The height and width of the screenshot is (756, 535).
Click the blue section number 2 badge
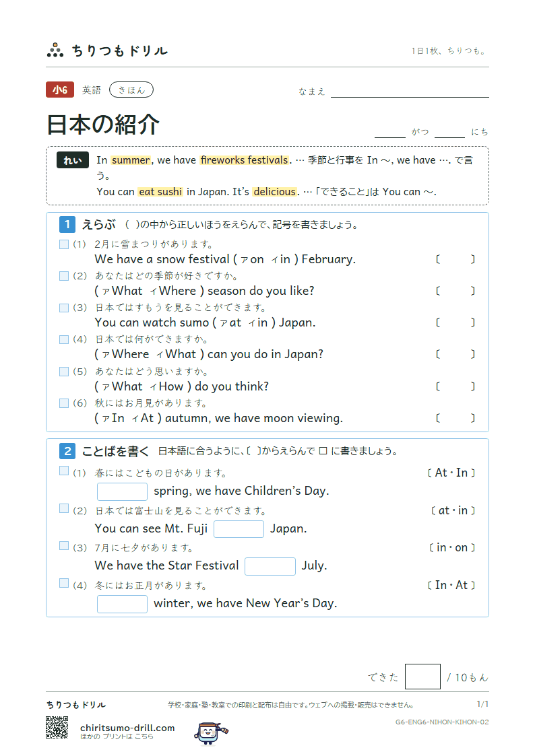click(67, 451)
